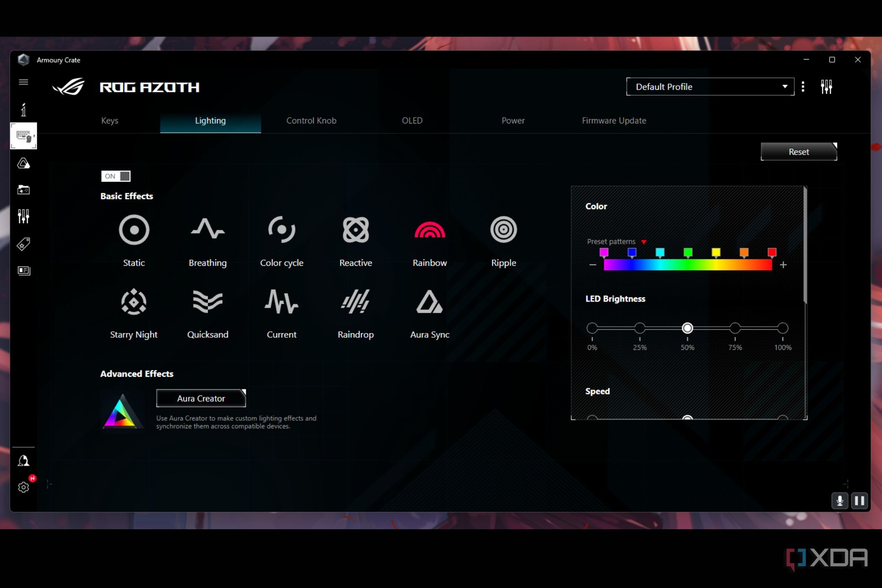Open the Aura Sync sidebar panel
Viewport: 882px width, 588px height.
[x=24, y=163]
